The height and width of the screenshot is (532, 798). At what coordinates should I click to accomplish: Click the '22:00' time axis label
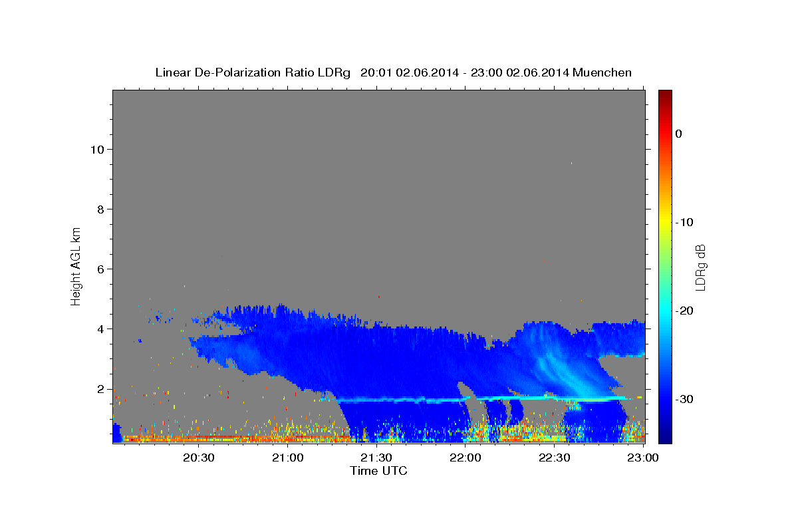465,458
